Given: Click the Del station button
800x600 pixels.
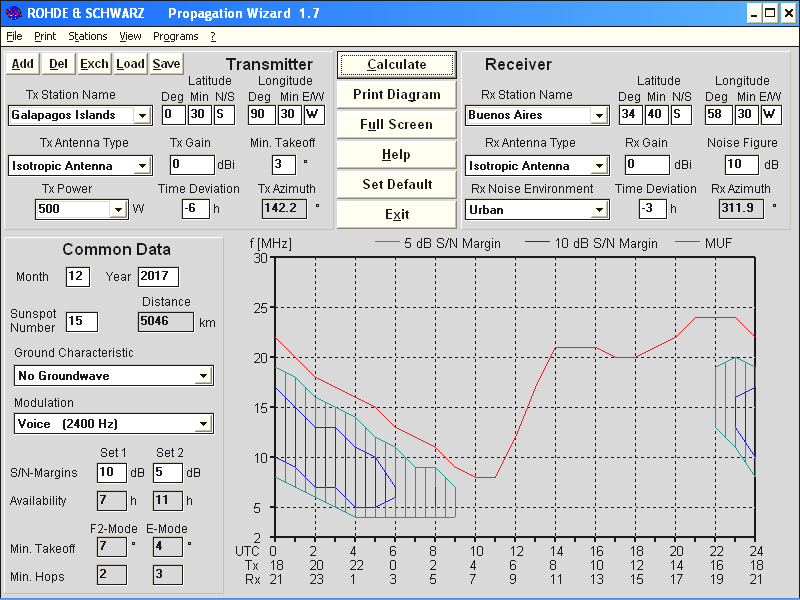Looking at the screenshot, I should [58, 64].
